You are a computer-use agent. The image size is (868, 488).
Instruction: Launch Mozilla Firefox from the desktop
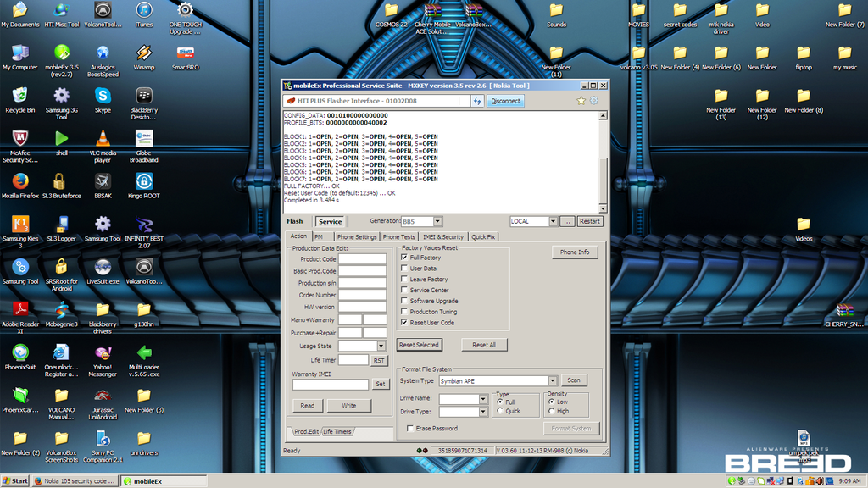pyautogui.click(x=20, y=181)
